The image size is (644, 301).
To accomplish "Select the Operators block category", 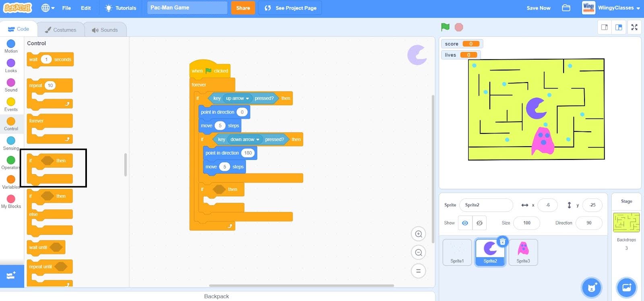I will [x=11, y=162].
